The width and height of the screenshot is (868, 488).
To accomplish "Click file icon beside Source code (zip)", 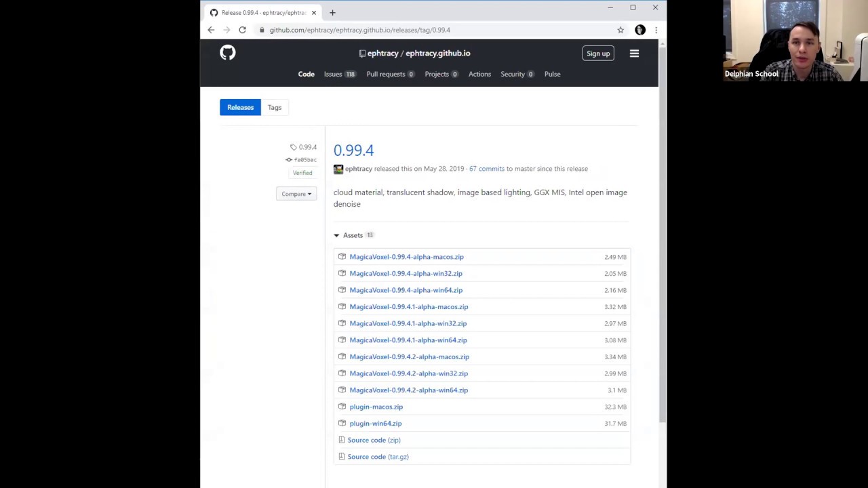I will coord(342,440).
